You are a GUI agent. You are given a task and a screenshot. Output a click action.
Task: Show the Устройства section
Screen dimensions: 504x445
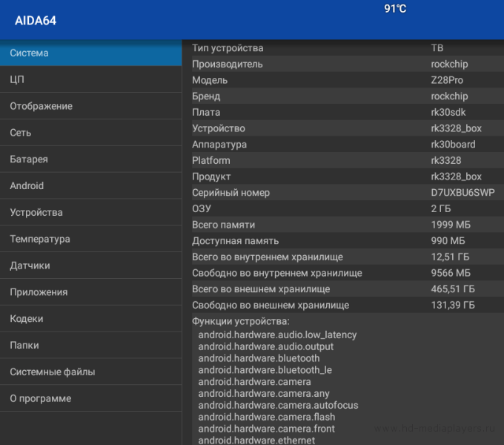pyautogui.click(x=90, y=213)
